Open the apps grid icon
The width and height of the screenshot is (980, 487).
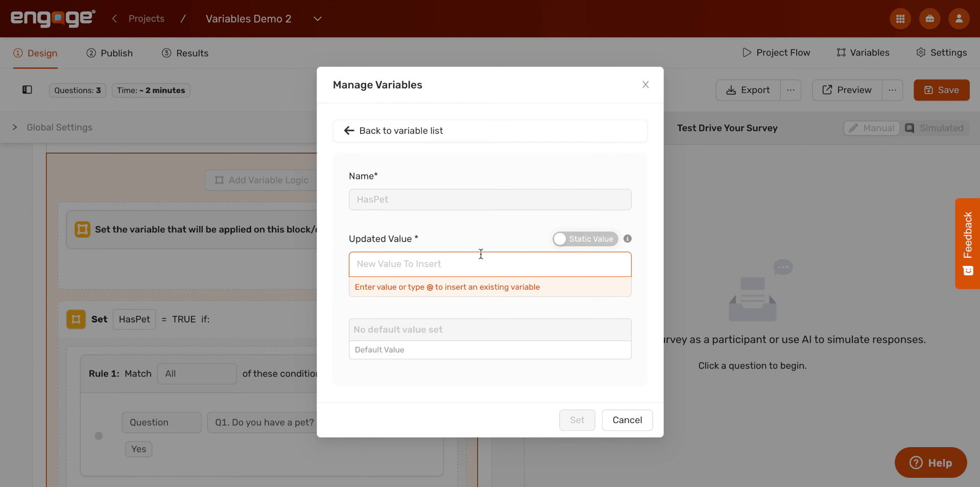pos(900,19)
